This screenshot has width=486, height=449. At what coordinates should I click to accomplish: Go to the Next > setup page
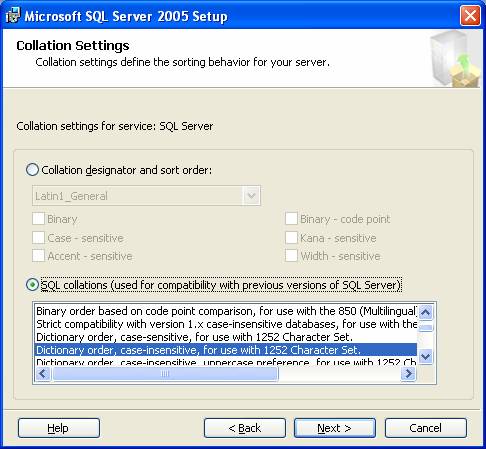335,428
